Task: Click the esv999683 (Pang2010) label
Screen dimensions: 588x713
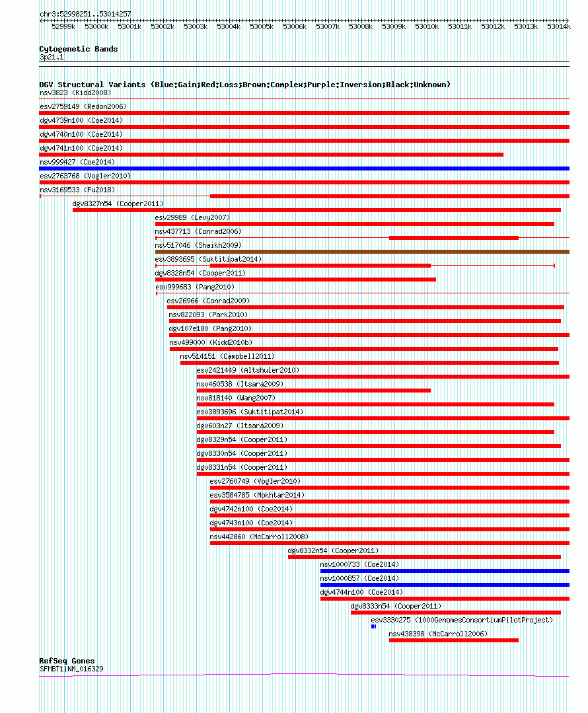Action: click(x=195, y=287)
